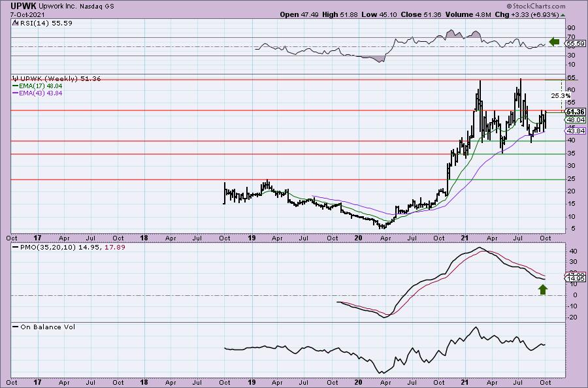
Task: Click the High 51.88 value
Action: tap(340, 14)
